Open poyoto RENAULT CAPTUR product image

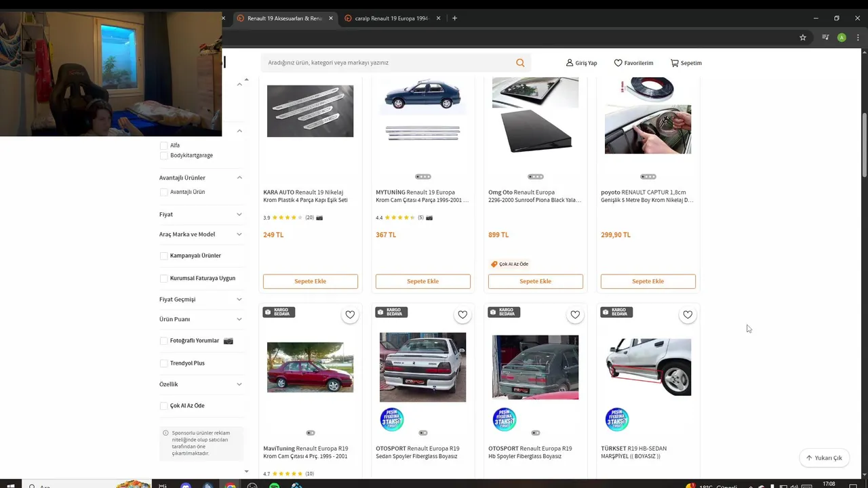tap(648, 115)
